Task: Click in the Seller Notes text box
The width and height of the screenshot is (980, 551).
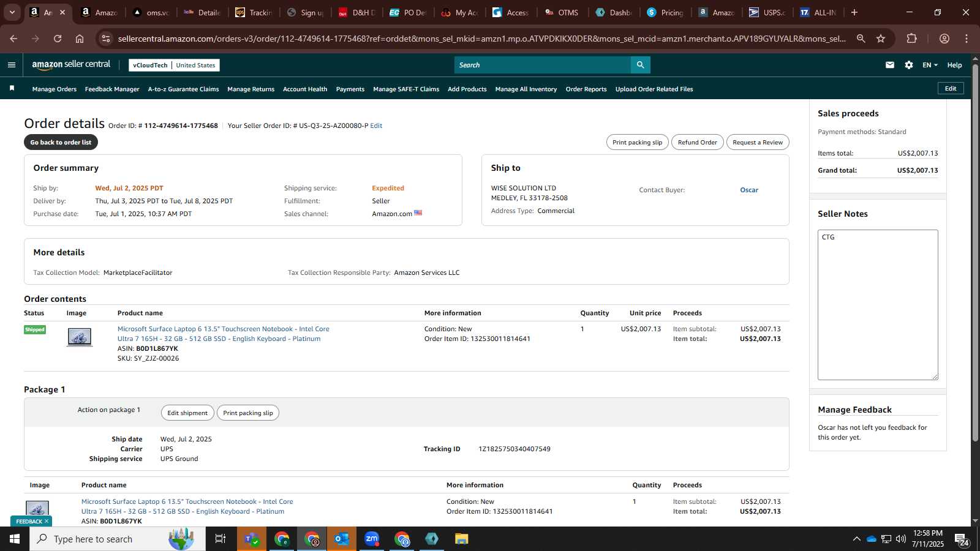Action: [x=878, y=305]
